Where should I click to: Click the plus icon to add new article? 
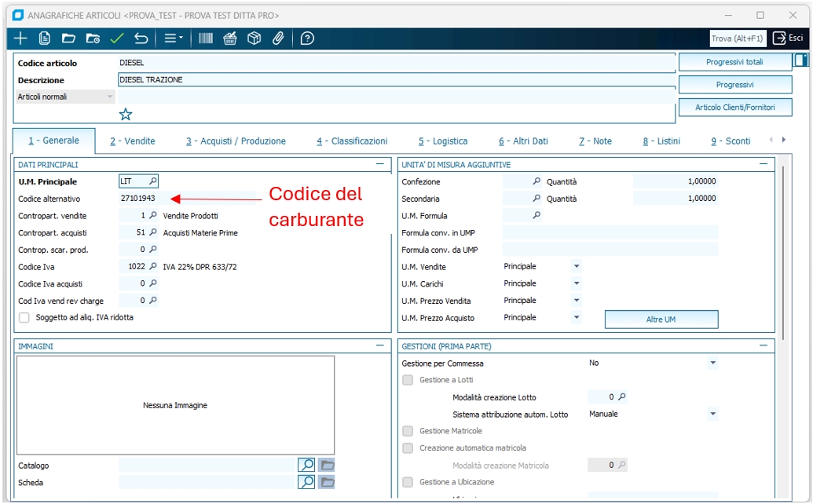click(20, 38)
